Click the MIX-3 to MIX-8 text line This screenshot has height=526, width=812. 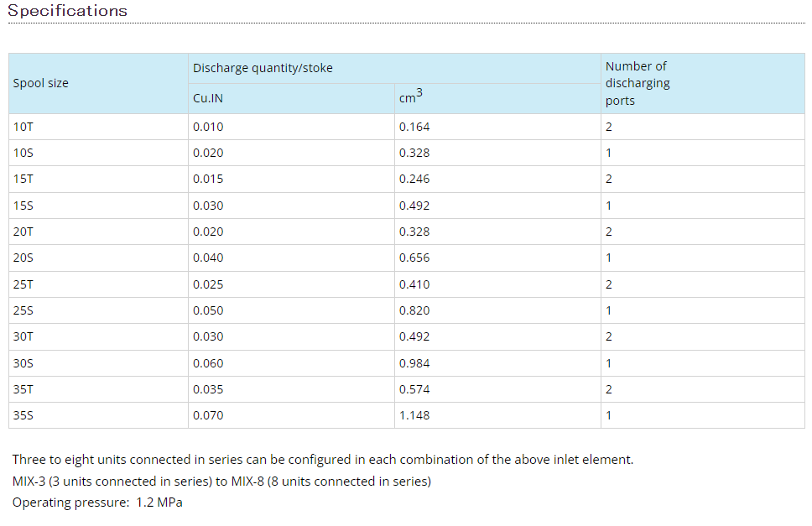[x=221, y=482]
